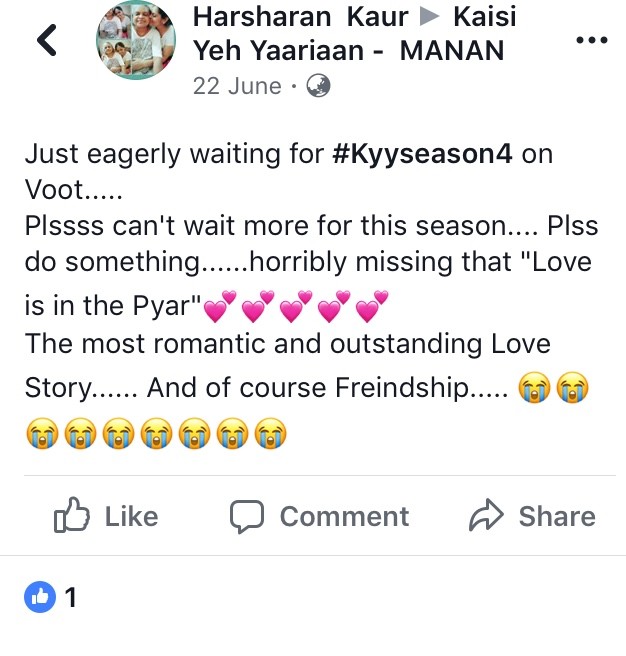This screenshot has width=626, height=656.
Task: Tap the post text paragraph
Action: tap(312, 295)
